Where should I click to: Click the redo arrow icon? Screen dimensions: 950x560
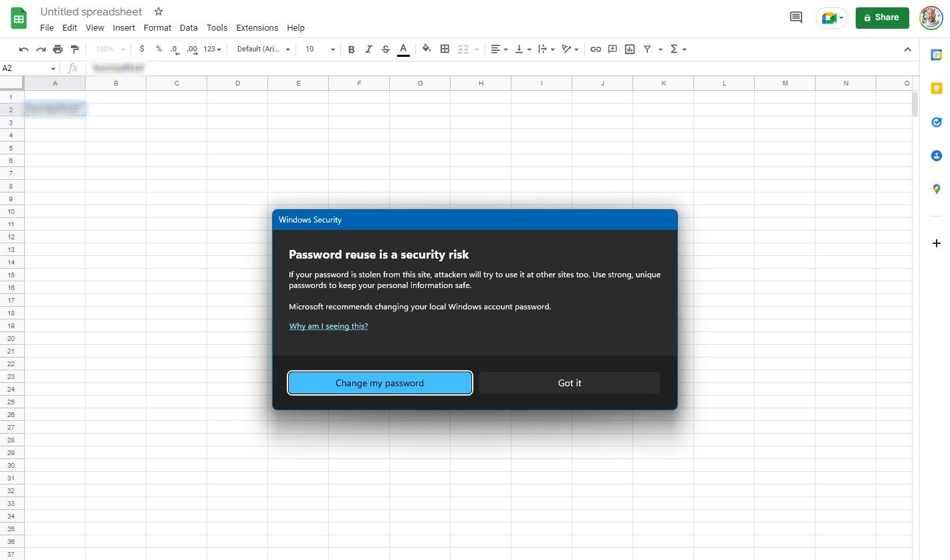(x=41, y=49)
